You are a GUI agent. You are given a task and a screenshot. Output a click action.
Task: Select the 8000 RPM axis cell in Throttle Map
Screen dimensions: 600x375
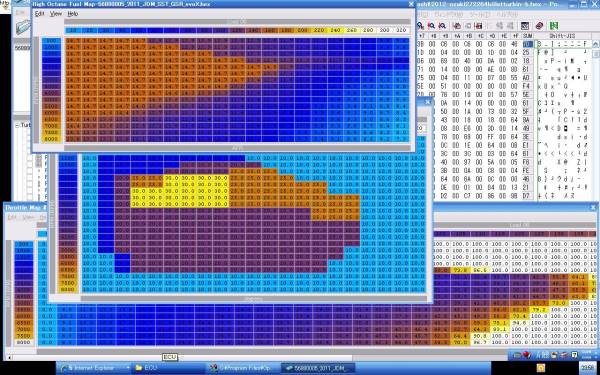[x=23, y=342]
